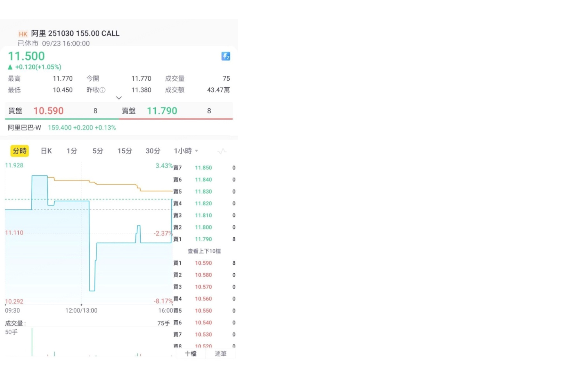
Task: Tap the 賣盤 ask price 11.790
Action: [x=162, y=111]
